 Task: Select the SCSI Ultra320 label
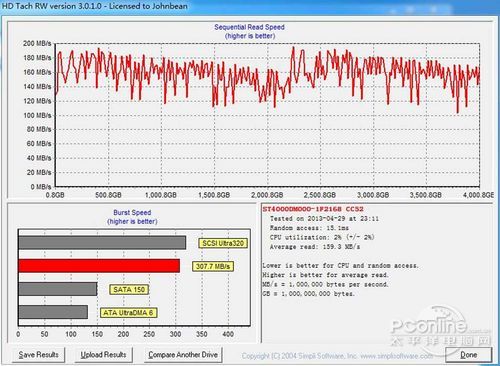223,243
